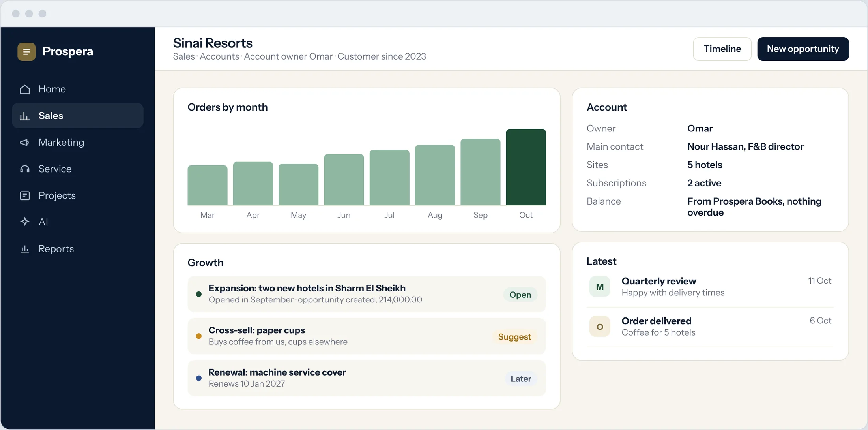Open the Order delivered entry
This screenshot has height=430, width=868.
click(710, 327)
